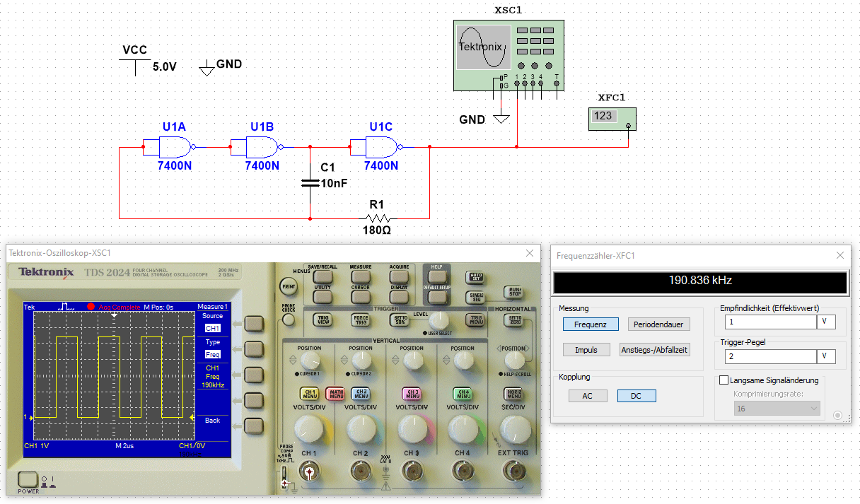Image resolution: width=860 pixels, height=504 pixels.
Task: Click the CH 2 VOLTS/DIV knob
Action: 360,428
